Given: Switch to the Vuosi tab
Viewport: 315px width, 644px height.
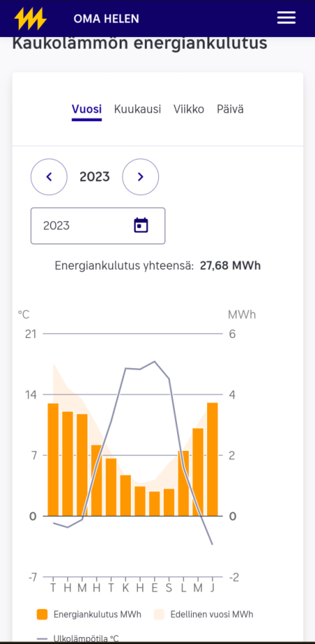Looking at the screenshot, I should tap(87, 110).
